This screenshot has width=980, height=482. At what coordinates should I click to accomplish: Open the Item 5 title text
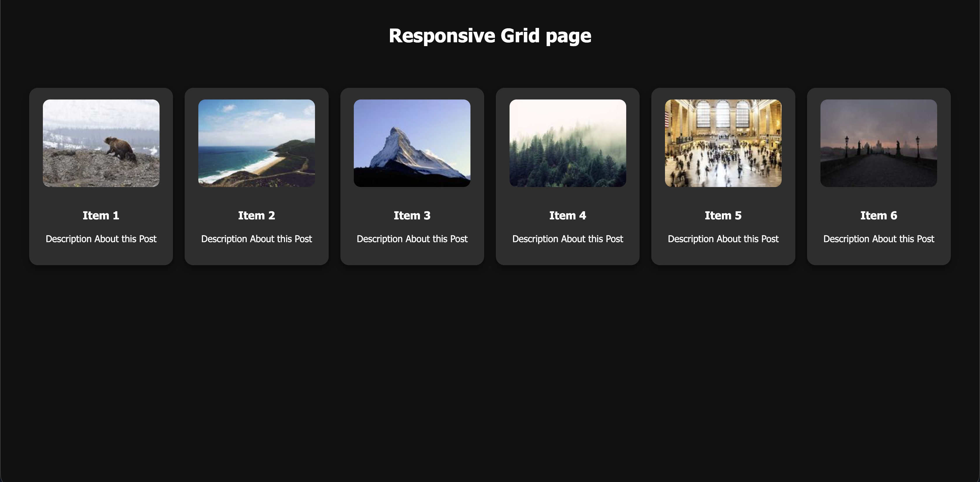click(x=723, y=215)
